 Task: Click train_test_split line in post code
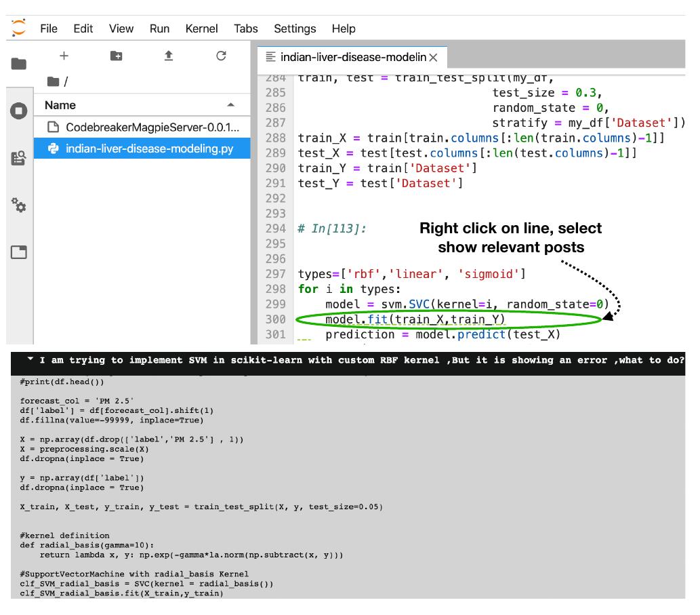click(x=201, y=507)
